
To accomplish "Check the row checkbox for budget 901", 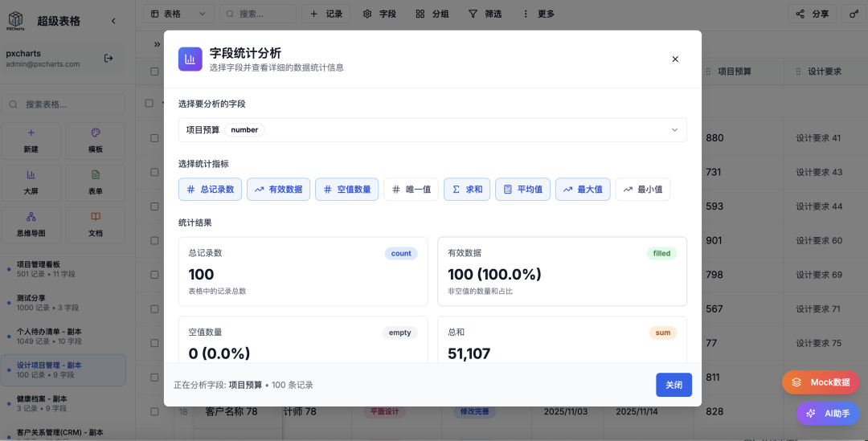I will pos(154,241).
